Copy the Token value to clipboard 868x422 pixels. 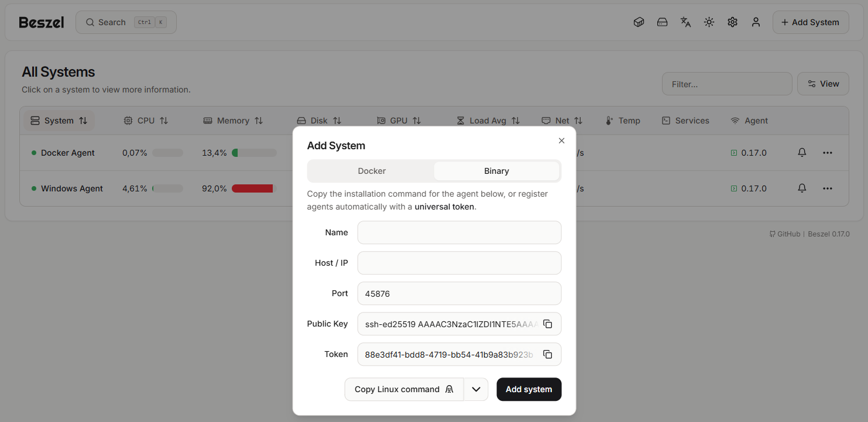(x=547, y=354)
